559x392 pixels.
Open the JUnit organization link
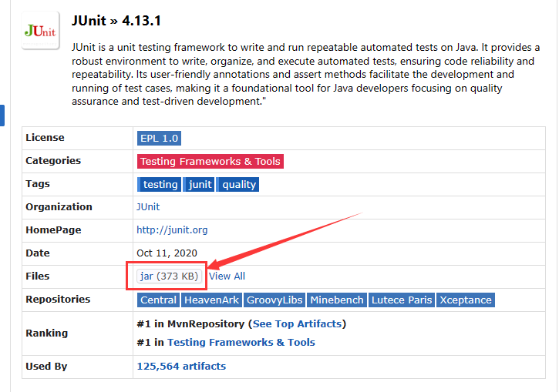[x=148, y=207]
